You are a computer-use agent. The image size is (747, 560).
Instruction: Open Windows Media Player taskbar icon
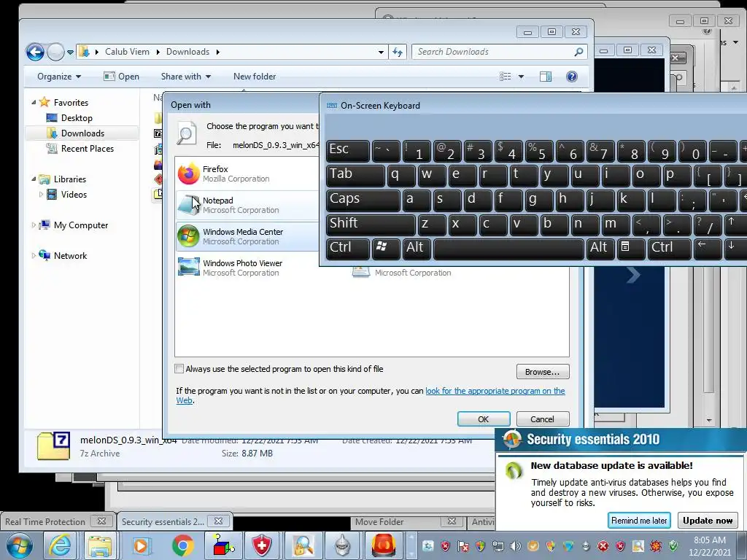tap(141, 545)
